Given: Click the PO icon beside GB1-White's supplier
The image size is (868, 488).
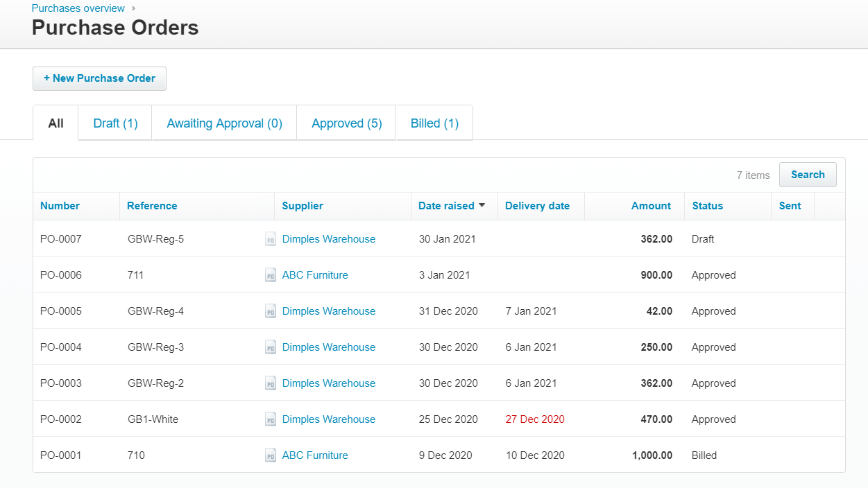Looking at the screenshot, I should coord(271,419).
